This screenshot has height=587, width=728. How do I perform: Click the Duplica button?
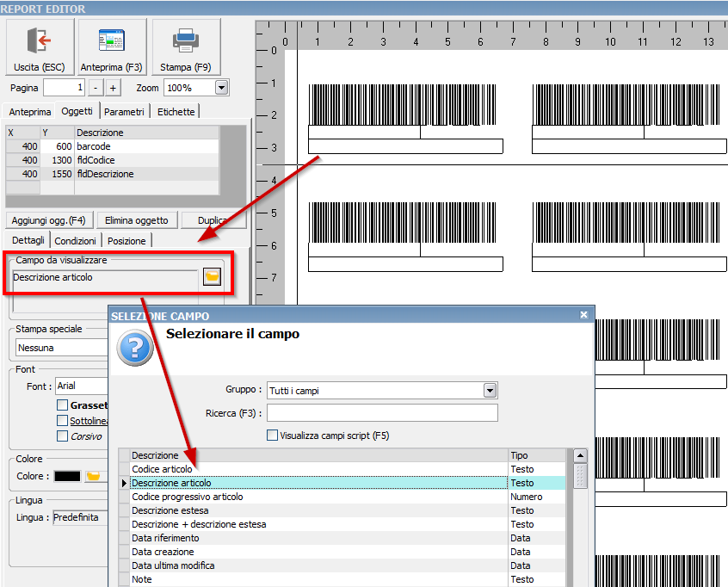213,220
